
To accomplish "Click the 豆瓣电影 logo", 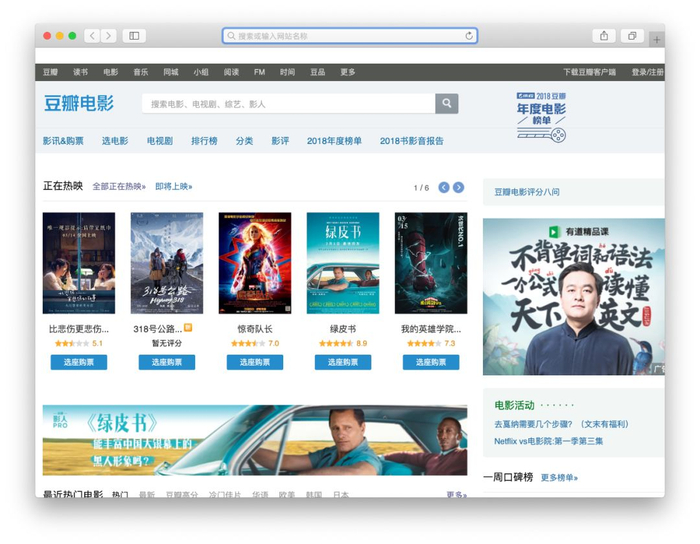I will (x=79, y=103).
